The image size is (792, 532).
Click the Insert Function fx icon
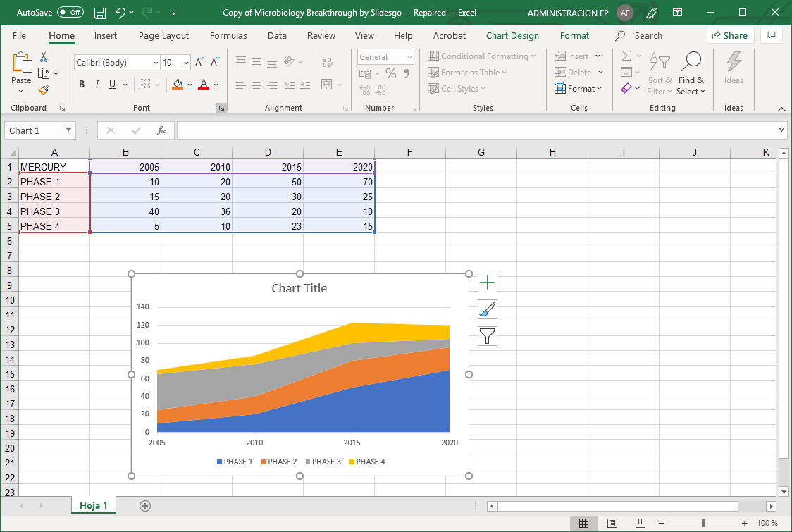point(161,130)
